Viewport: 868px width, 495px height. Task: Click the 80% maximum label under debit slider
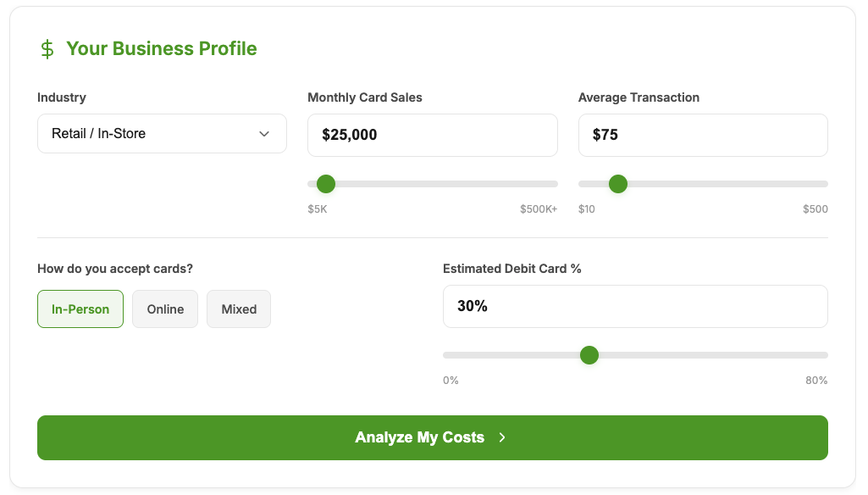coord(816,381)
